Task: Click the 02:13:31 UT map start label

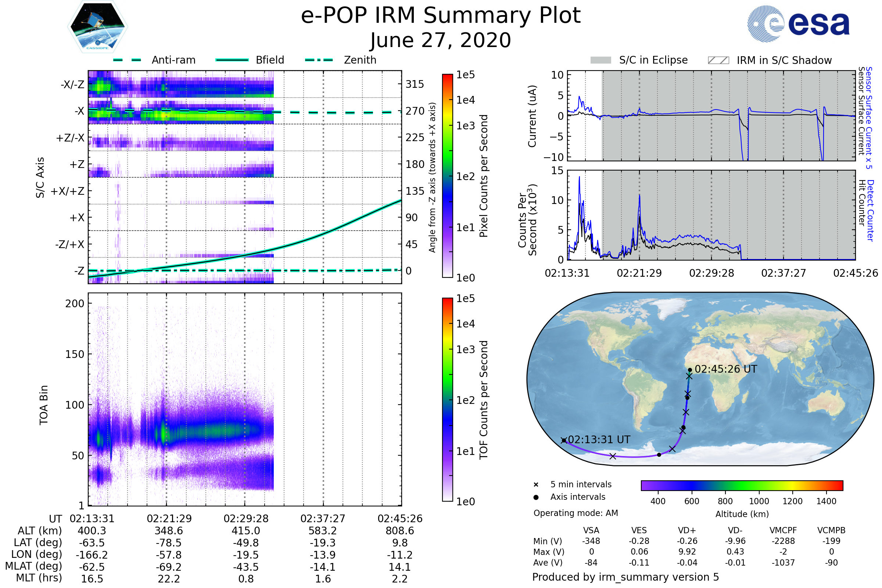Action: pos(599,440)
